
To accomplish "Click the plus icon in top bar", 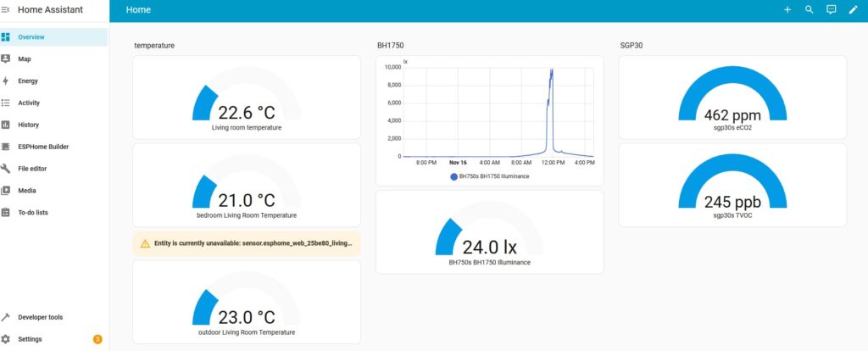I will tap(787, 9).
